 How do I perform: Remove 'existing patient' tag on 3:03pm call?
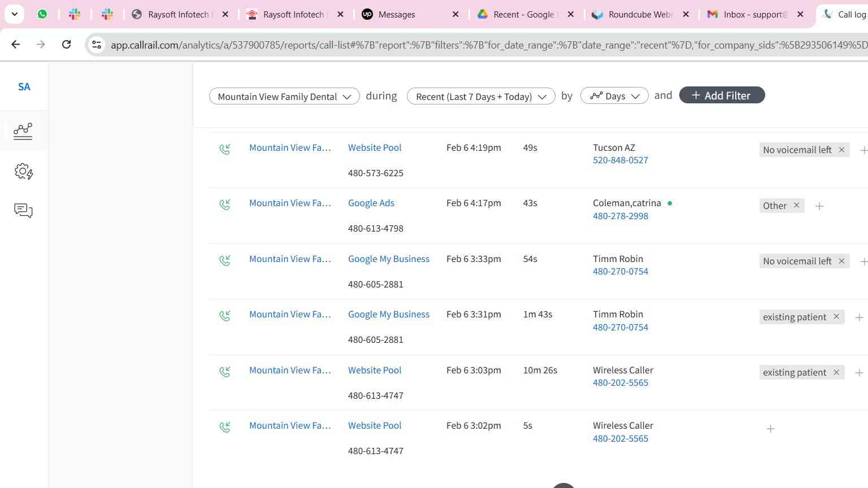836,372
